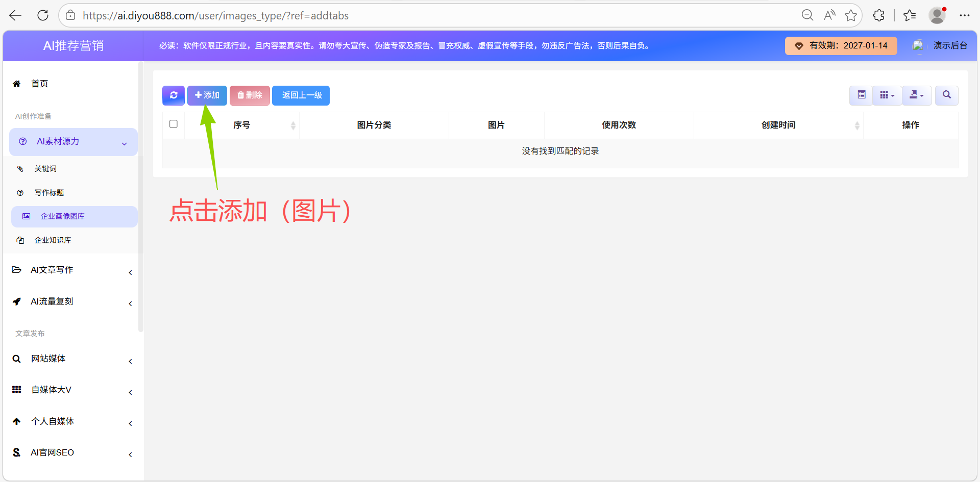Select the 企业知识库 knowledge base icon
980x482 pixels.
pos(20,240)
